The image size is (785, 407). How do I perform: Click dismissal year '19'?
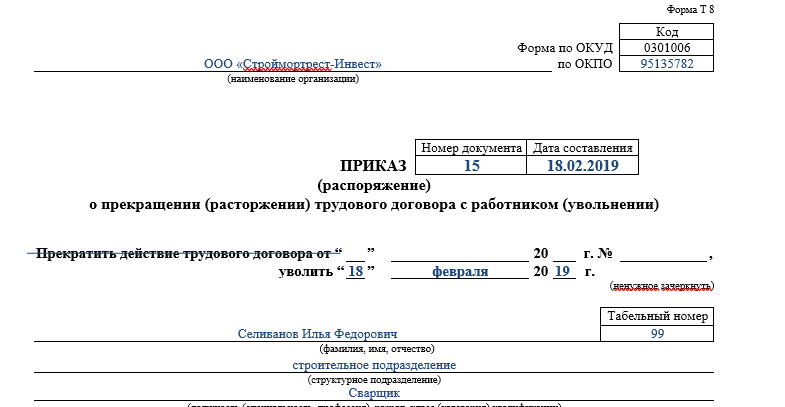pyautogui.click(x=563, y=271)
